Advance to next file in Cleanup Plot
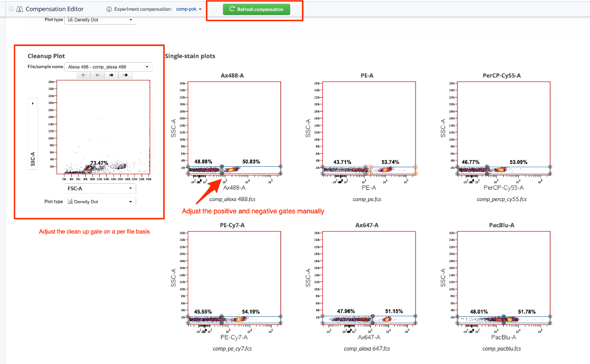The height and width of the screenshot is (364, 590). pos(111,76)
